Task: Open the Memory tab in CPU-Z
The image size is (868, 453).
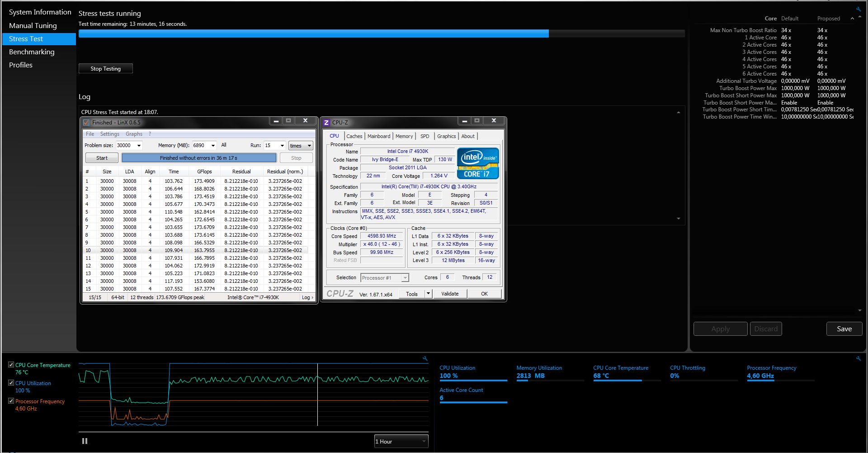Action: (404, 136)
